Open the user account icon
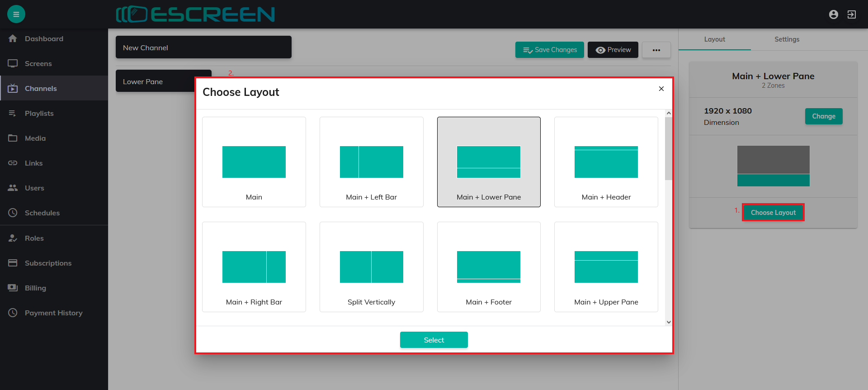 [834, 14]
